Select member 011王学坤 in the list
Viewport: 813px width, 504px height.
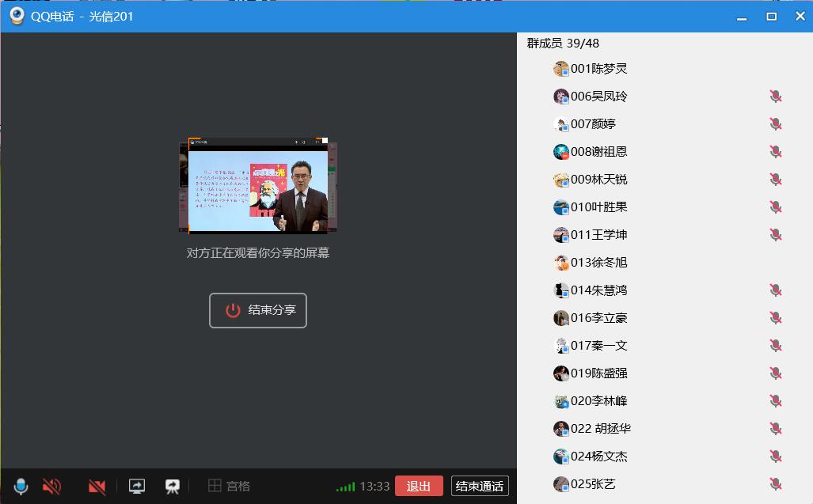[x=598, y=234]
